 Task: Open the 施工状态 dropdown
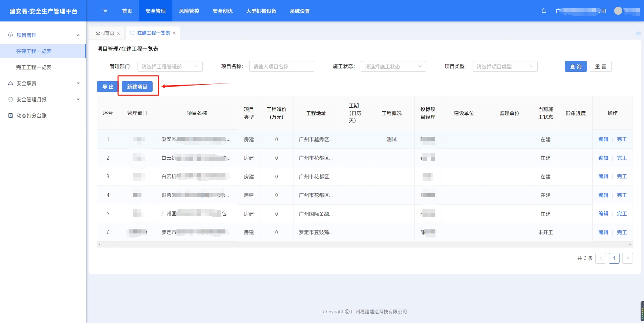pyautogui.click(x=393, y=67)
